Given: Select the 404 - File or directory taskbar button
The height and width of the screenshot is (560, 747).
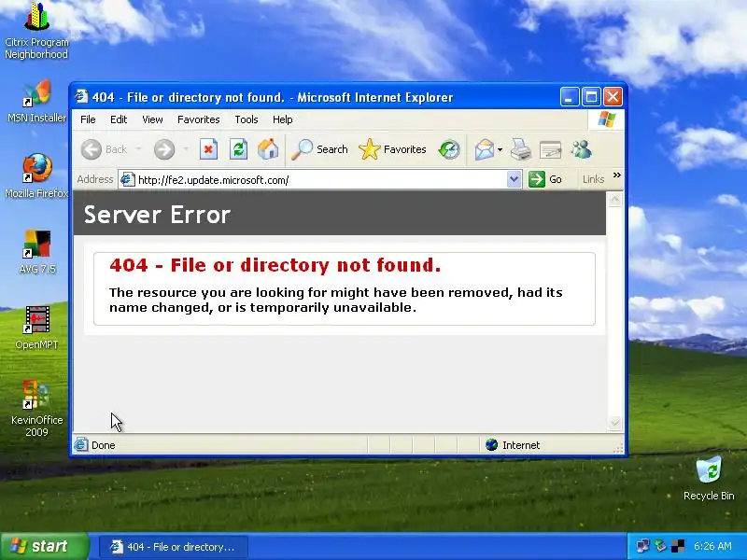Looking at the screenshot, I should 174,547.
